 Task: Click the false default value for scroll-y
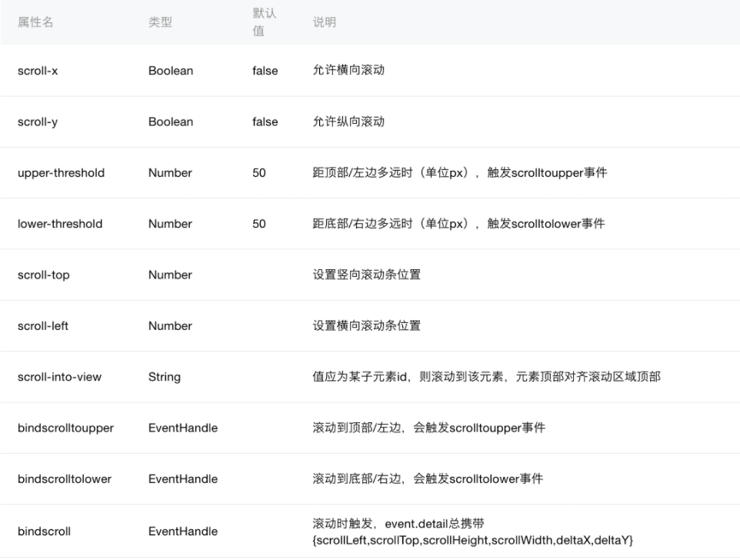click(265, 122)
